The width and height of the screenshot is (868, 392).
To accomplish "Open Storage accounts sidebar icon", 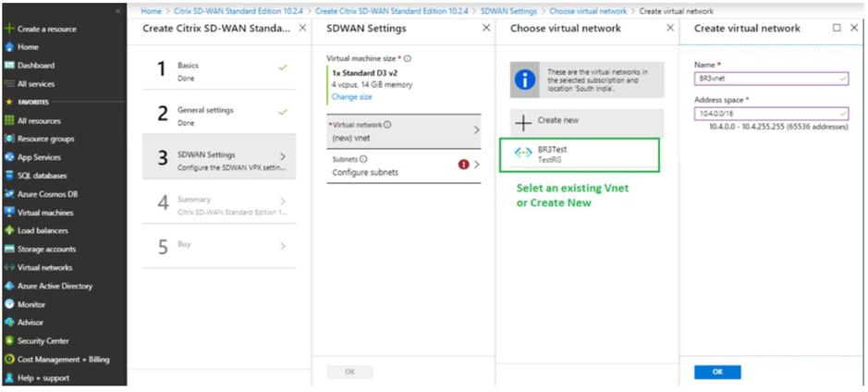I will point(8,249).
